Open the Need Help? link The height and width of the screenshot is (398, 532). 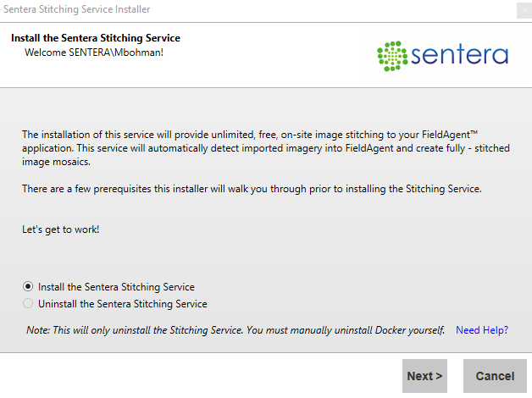click(481, 330)
